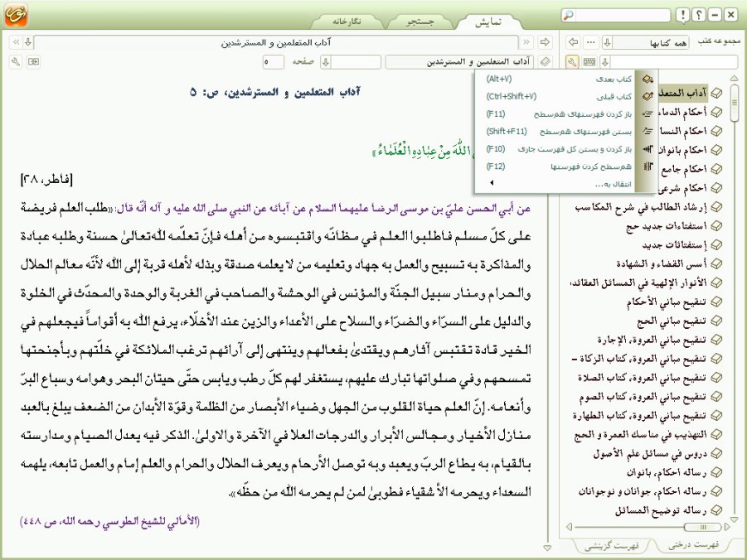Open تنقيح مباني العروة، كتاب الزكاة
The height and width of the screenshot is (560, 747).
(x=639, y=359)
